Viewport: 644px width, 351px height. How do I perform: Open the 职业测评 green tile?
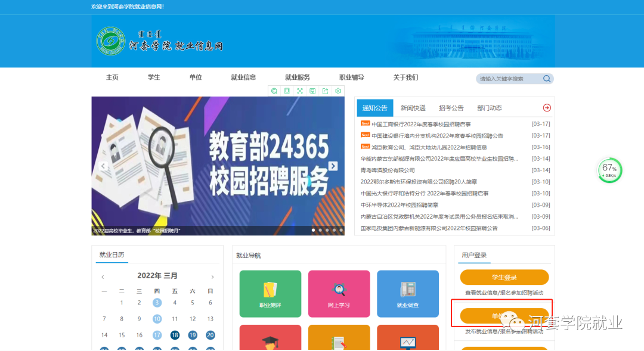(x=270, y=294)
